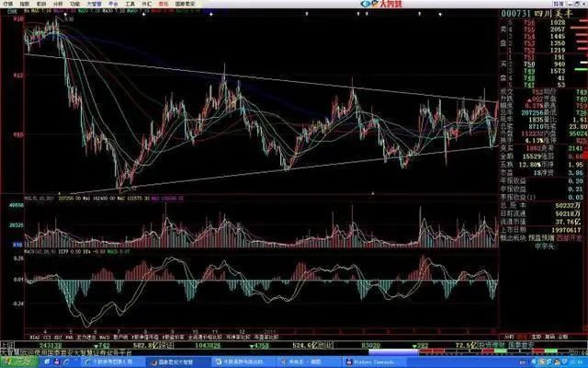Open the 平台 menu
Screen dimensions: 588x368
[113, 4]
